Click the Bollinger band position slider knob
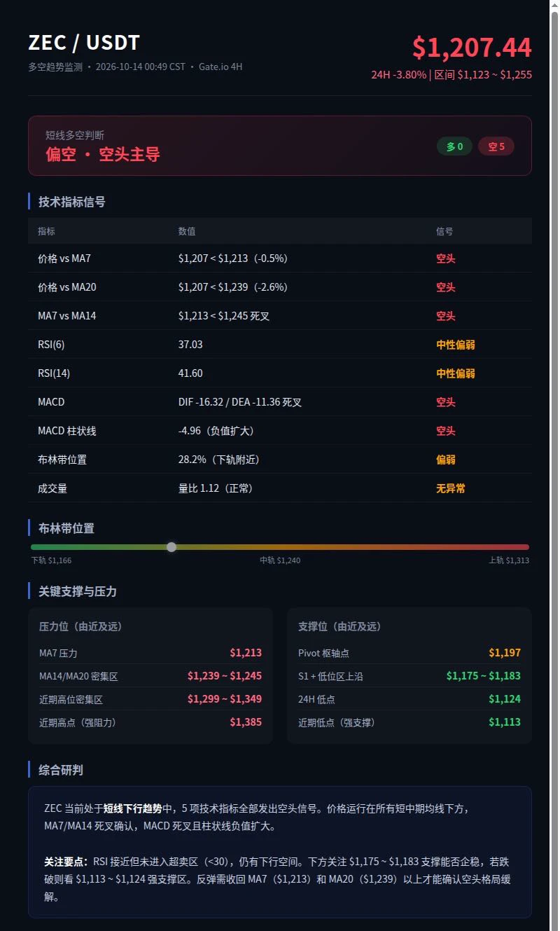560x931 pixels. coord(171,547)
